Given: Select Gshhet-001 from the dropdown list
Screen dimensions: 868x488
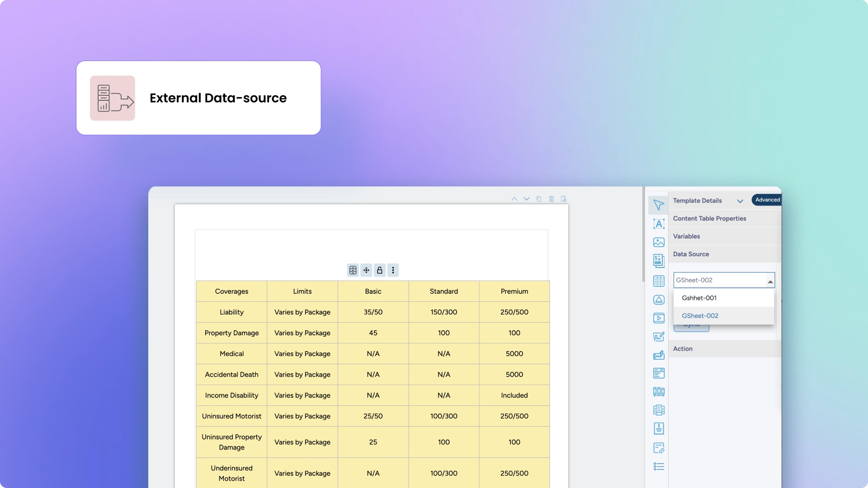Looking at the screenshot, I should tap(724, 298).
